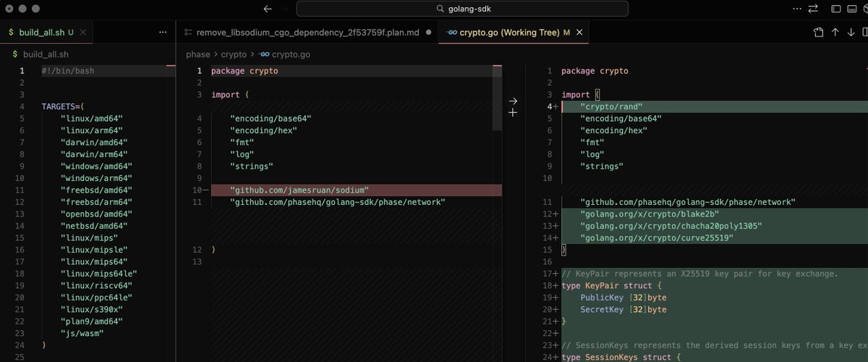Click the unsaved dot on plan.md tab
The image size is (868, 362).
click(429, 33)
